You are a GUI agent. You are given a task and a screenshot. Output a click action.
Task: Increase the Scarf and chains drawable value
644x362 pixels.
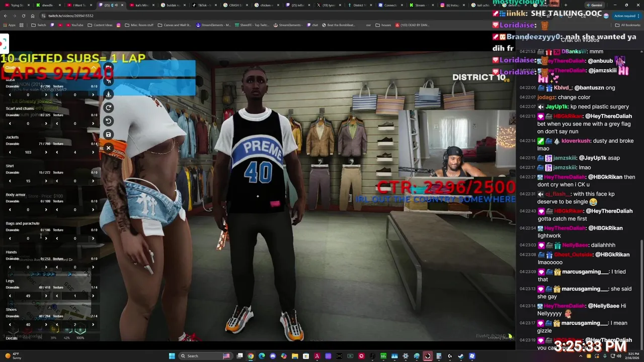46,123
